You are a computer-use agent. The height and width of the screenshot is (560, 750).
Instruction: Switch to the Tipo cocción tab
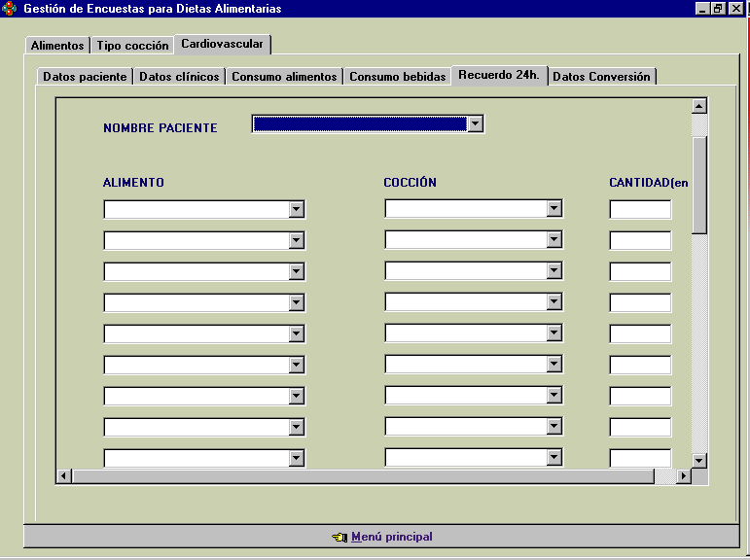132,46
